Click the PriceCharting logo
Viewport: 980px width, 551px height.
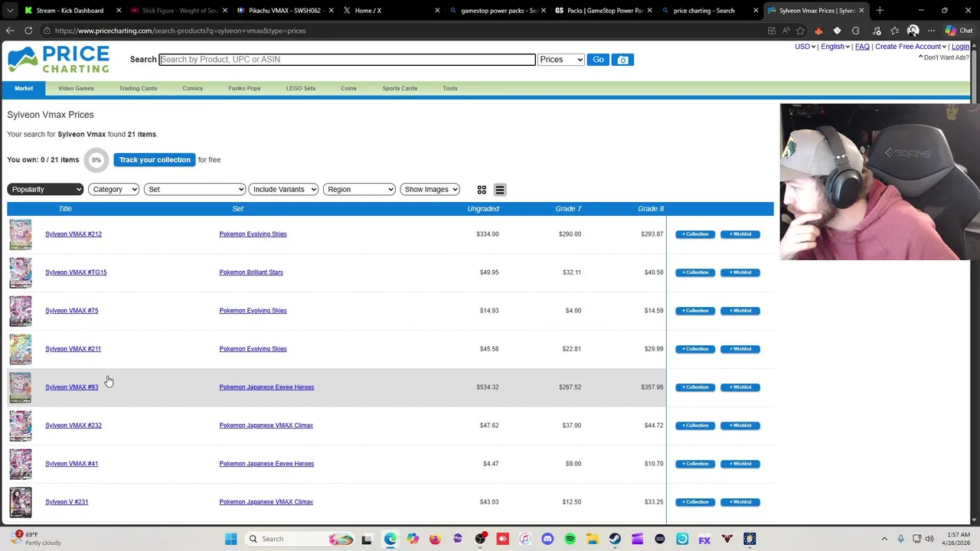58,59
